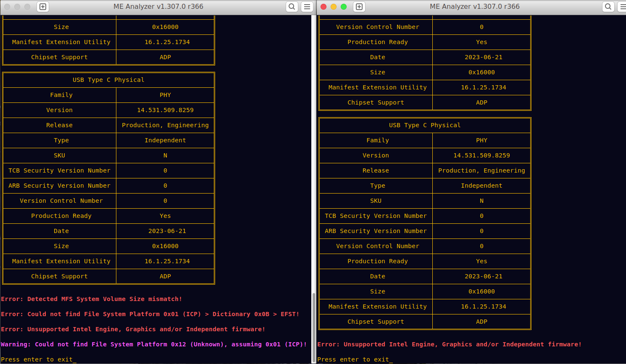Minimize right window with yellow button

click(334, 7)
